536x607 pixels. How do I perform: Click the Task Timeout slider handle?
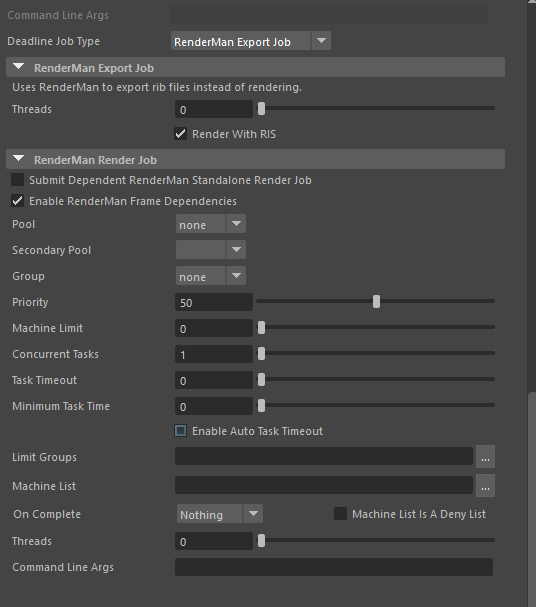click(x=262, y=379)
